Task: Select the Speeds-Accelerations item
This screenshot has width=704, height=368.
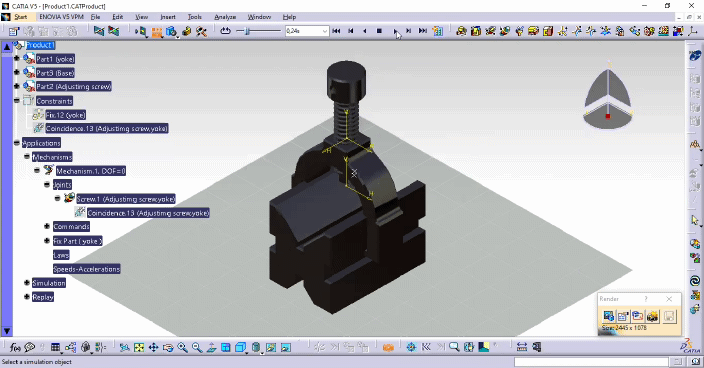Action: point(87,269)
